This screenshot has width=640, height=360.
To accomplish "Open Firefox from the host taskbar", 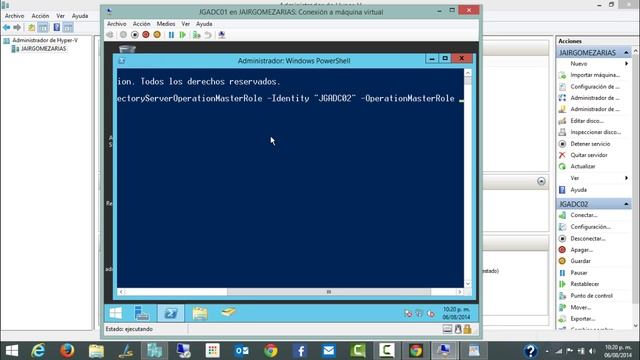I will pyautogui.click(x=67, y=351).
